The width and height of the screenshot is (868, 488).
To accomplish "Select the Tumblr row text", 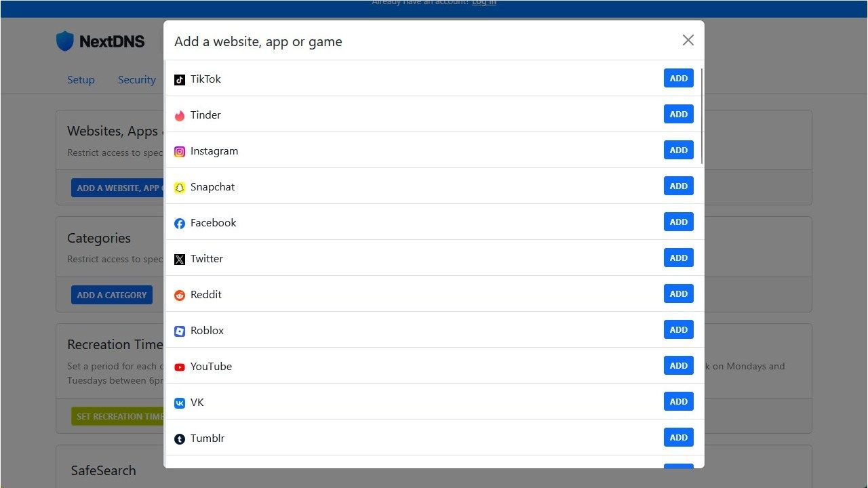I will coord(208,439).
